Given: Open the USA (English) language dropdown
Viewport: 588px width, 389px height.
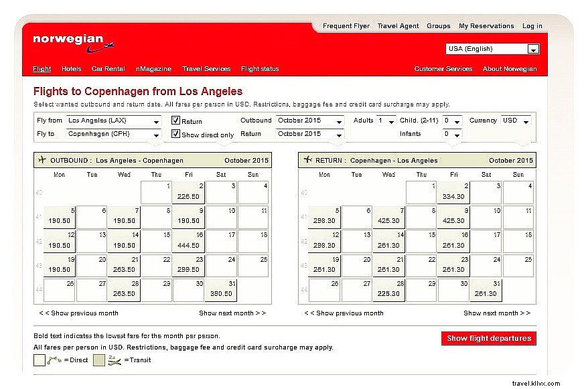Looking at the screenshot, I should (492, 49).
